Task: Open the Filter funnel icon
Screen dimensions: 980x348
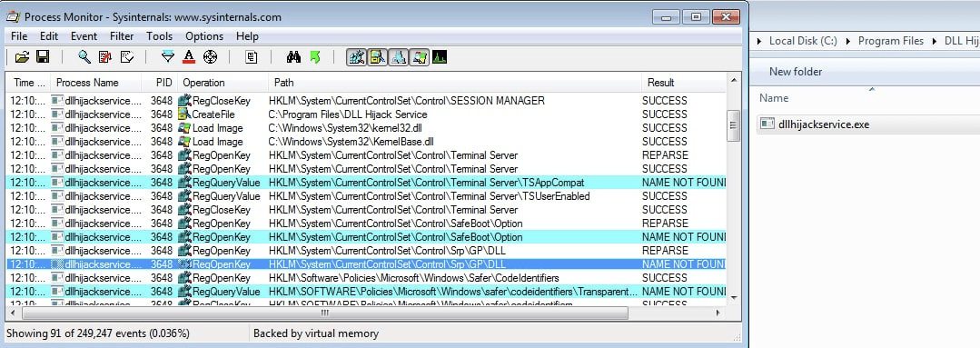Action: point(168,57)
